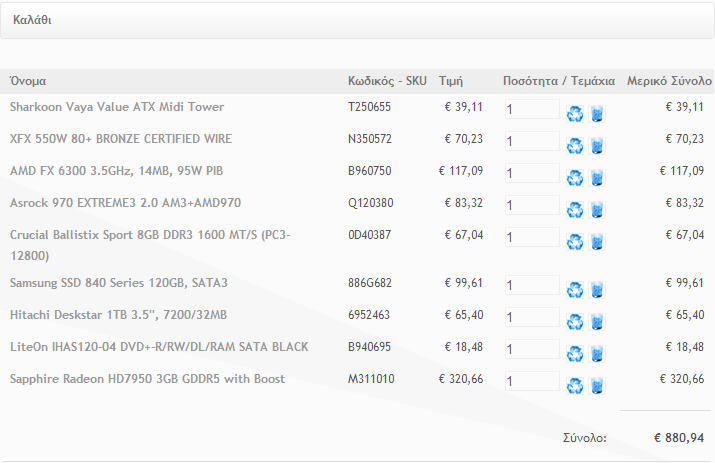
Task: Select SKU code Q120380
Action: pos(371,203)
